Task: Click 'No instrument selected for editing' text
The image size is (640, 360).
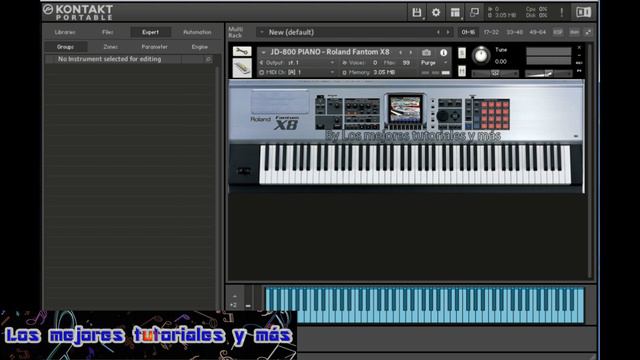Action: [x=109, y=59]
